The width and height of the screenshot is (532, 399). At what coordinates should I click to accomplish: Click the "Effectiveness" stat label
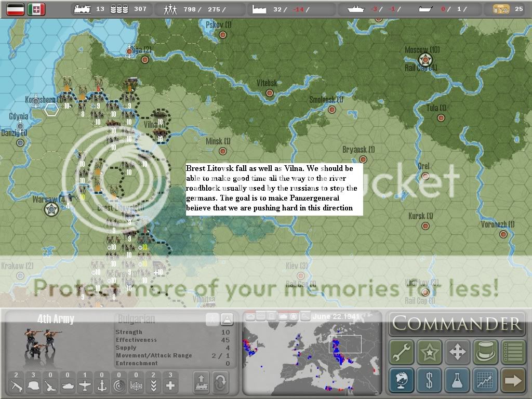[x=137, y=340]
